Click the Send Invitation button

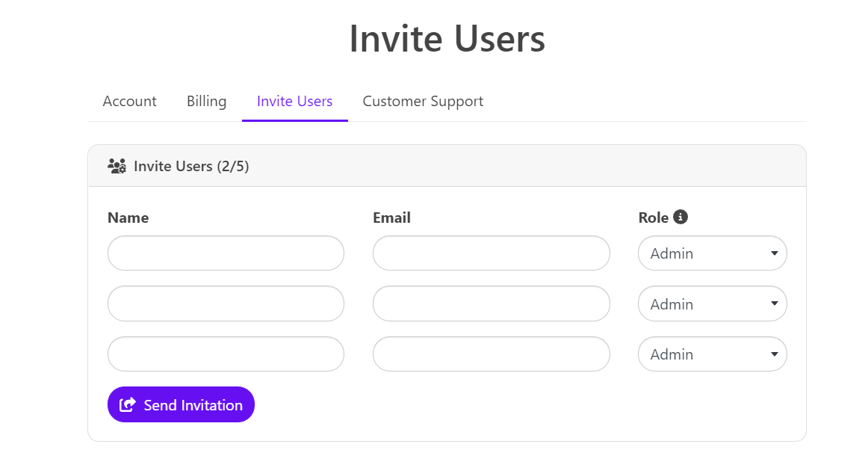(181, 404)
